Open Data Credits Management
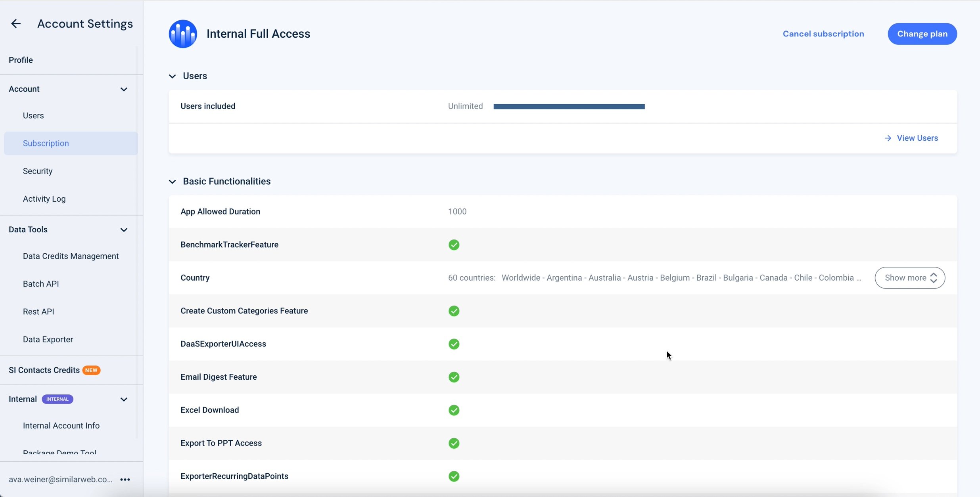The width and height of the screenshot is (980, 497). tap(71, 256)
